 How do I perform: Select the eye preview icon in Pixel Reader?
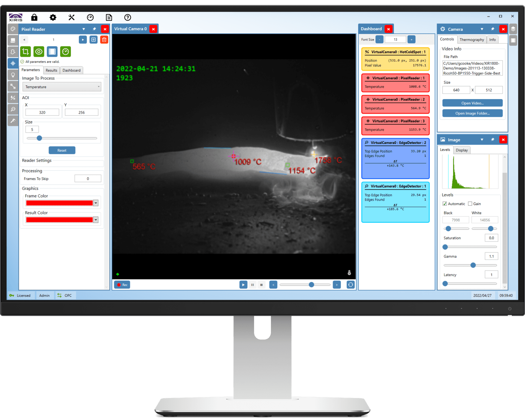pyautogui.click(x=39, y=51)
